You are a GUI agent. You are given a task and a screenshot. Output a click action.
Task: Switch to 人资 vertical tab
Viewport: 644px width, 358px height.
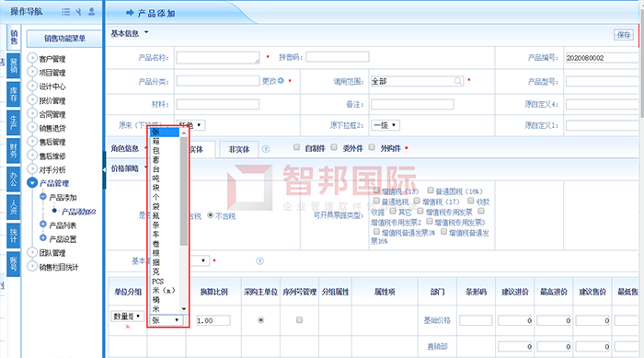(x=14, y=207)
